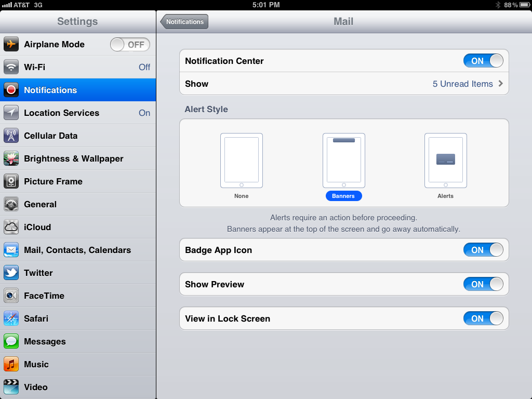
Task: Go back with the Notifications button
Action: click(184, 22)
